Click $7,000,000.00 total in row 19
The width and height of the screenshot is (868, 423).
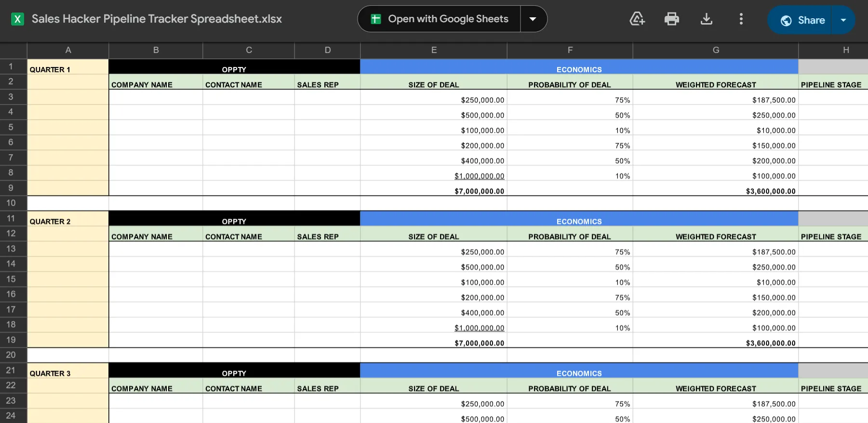[434, 340]
